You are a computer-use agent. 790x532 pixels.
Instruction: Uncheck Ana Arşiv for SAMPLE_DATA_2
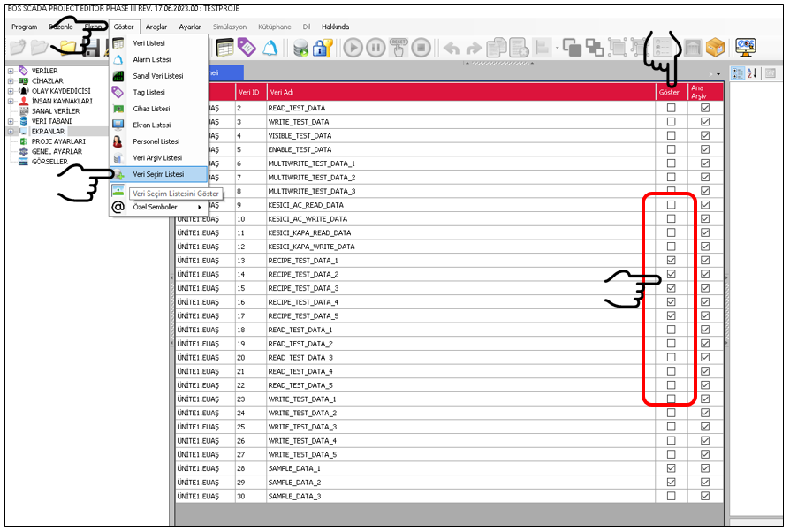click(705, 483)
